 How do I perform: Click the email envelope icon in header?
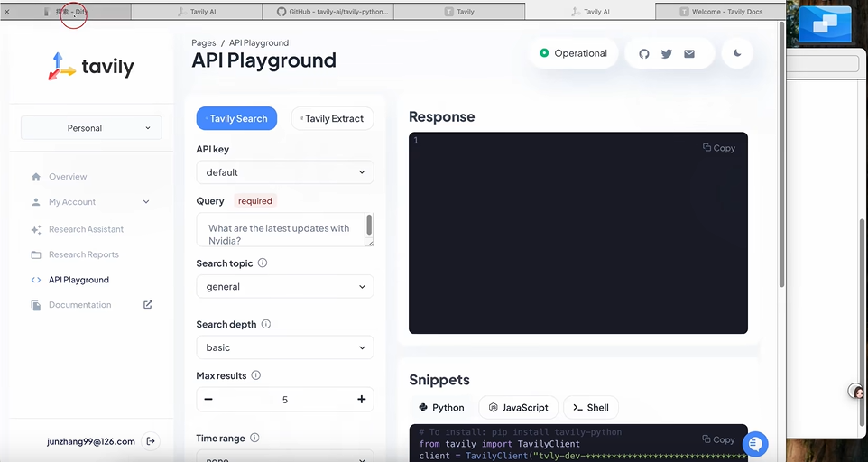click(x=689, y=53)
